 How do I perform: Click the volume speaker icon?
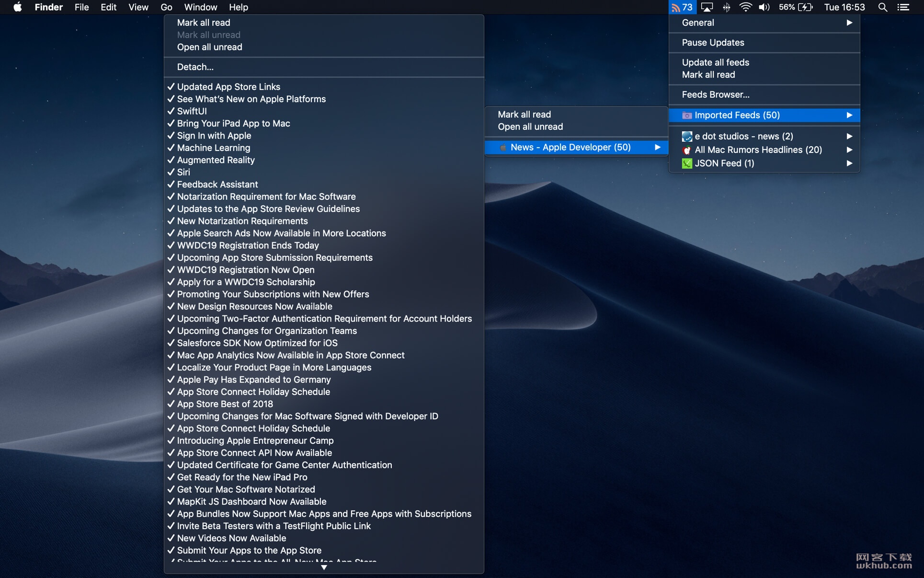coord(764,7)
